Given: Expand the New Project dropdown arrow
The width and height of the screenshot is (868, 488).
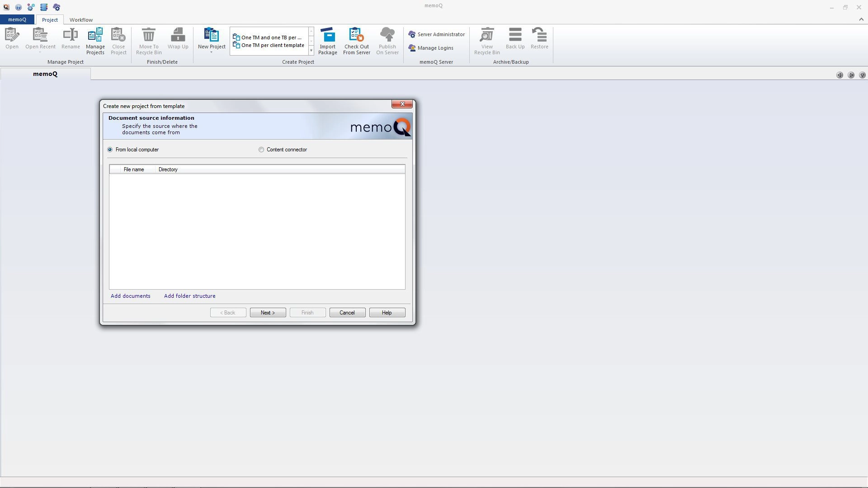Looking at the screenshot, I should coord(211,52).
